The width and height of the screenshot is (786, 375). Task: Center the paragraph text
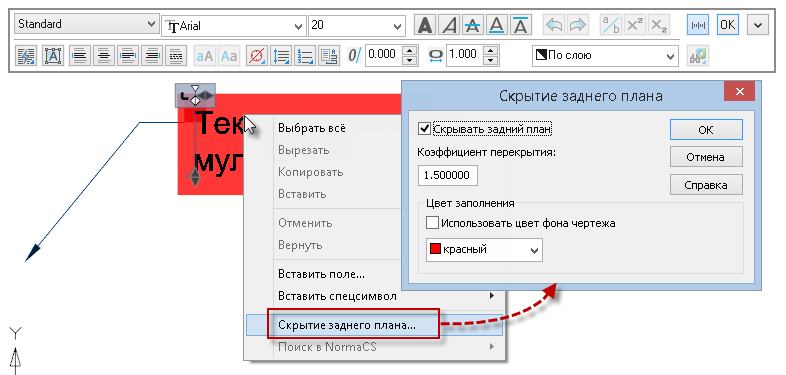tap(103, 56)
